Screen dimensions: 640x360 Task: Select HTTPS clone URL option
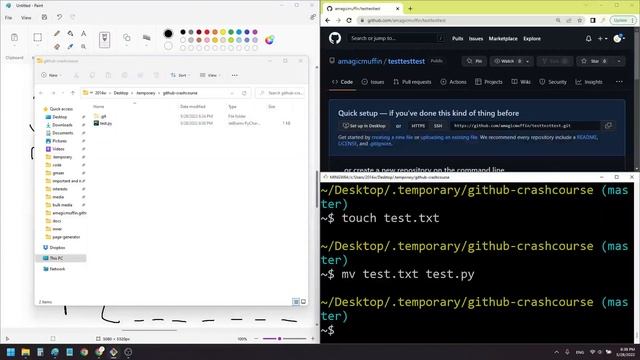[418, 126]
